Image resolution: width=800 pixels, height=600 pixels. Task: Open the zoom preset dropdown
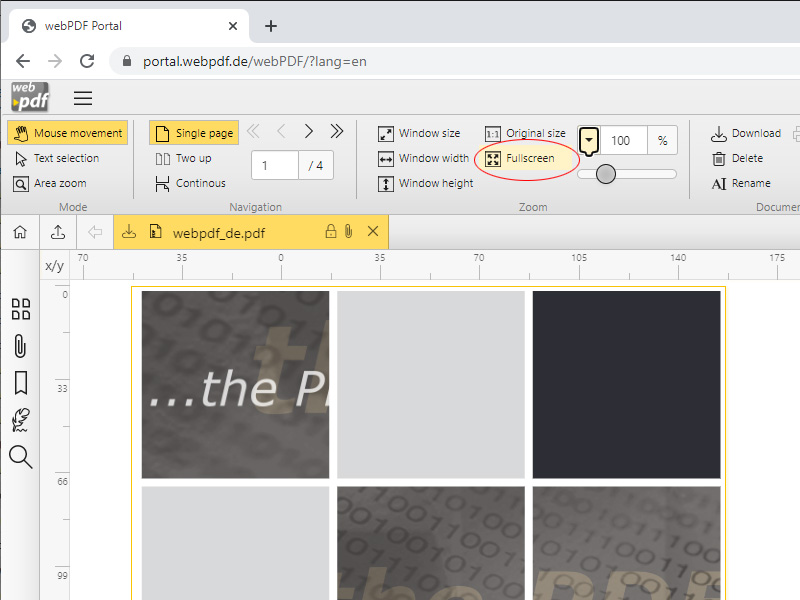pos(589,140)
